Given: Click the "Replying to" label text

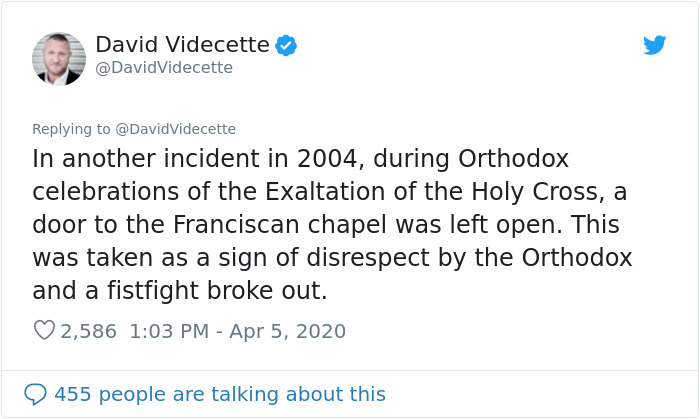Looking at the screenshot, I should pos(73,128).
